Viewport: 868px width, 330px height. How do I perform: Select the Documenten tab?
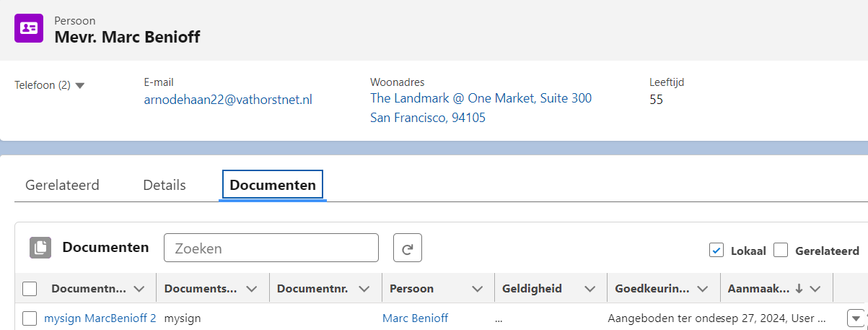(273, 185)
